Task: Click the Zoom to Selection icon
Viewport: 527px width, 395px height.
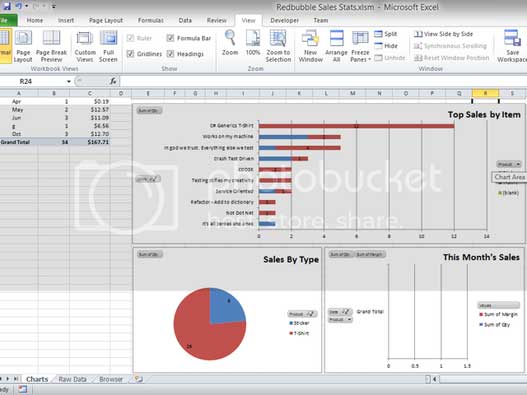Action: point(278,38)
